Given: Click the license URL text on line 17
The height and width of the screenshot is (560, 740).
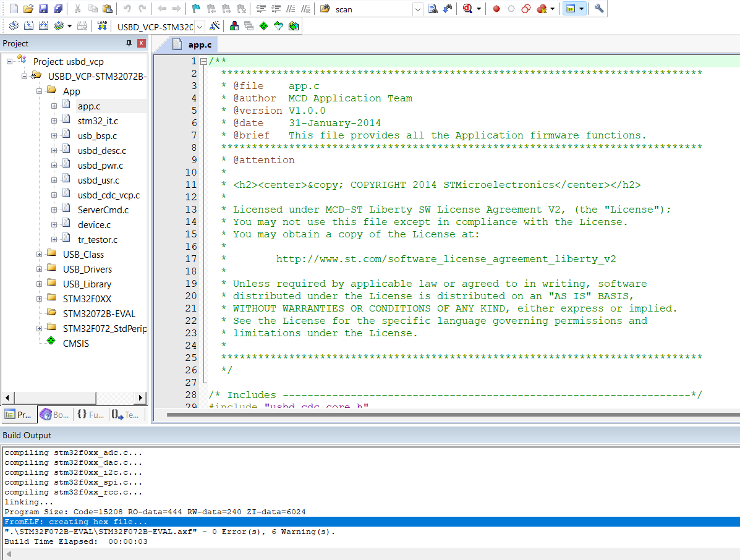Looking at the screenshot, I should click(446, 259).
